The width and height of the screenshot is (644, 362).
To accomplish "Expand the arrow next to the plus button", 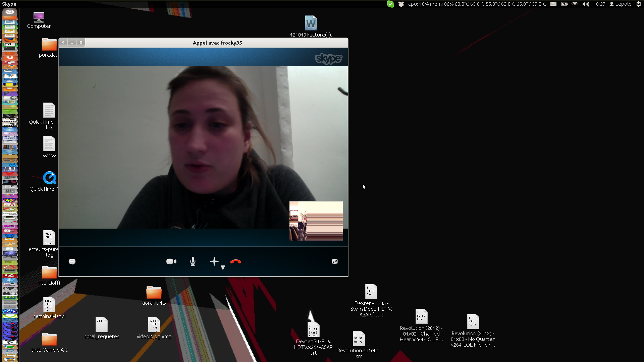I will 223,267.
